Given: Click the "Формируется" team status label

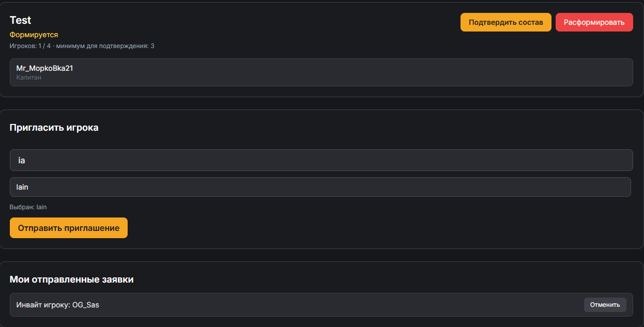Looking at the screenshot, I should pyautogui.click(x=34, y=35).
